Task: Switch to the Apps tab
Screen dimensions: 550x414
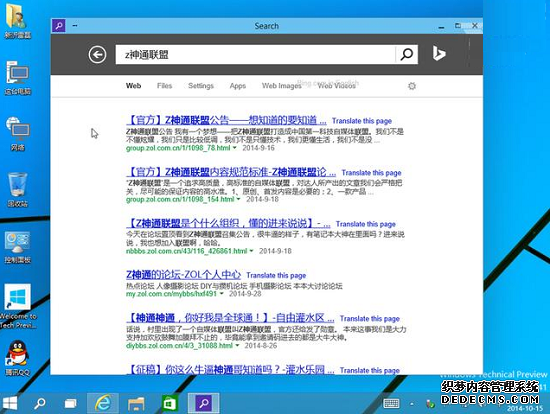Action: tap(237, 86)
